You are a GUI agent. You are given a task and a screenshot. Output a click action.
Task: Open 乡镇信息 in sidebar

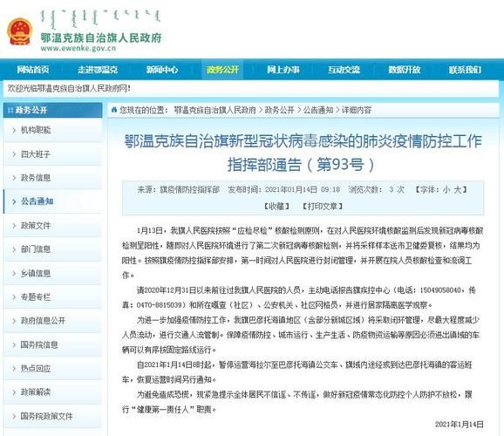[x=36, y=274]
